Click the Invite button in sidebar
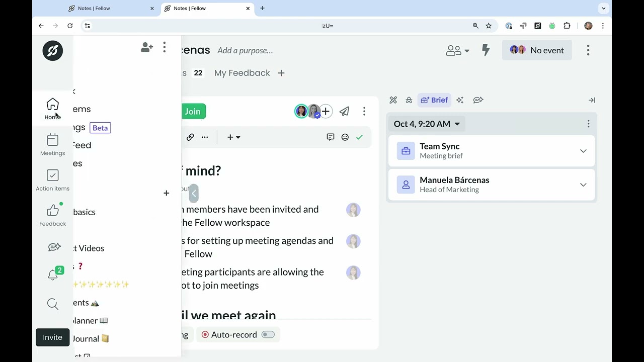This screenshot has width=644, height=362. pyautogui.click(x=52, y=337)
